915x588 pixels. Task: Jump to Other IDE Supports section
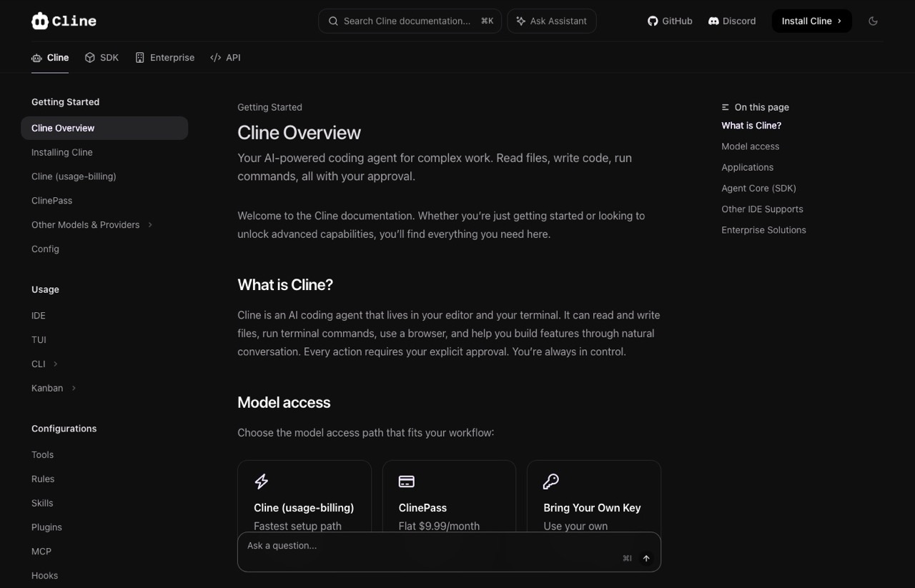click(762, 209)
